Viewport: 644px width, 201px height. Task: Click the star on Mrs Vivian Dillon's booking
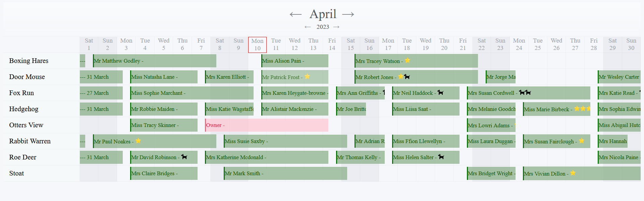[x=573, y=173]
